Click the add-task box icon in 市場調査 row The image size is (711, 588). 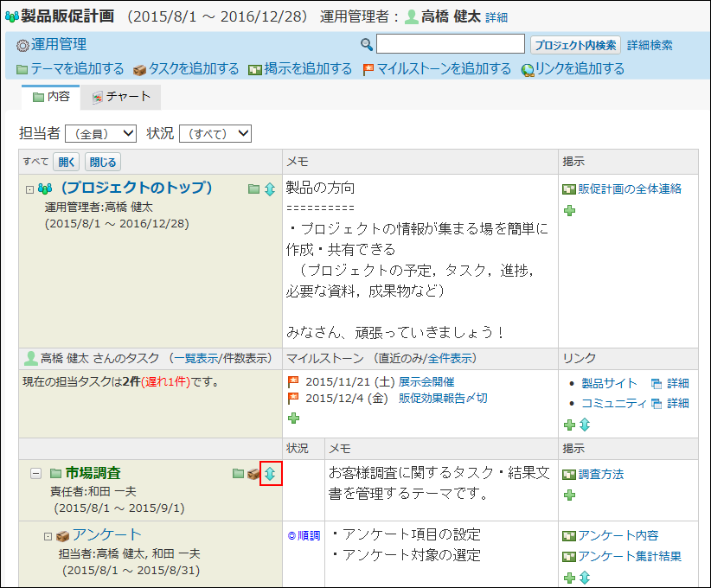[x=253, y=474]
